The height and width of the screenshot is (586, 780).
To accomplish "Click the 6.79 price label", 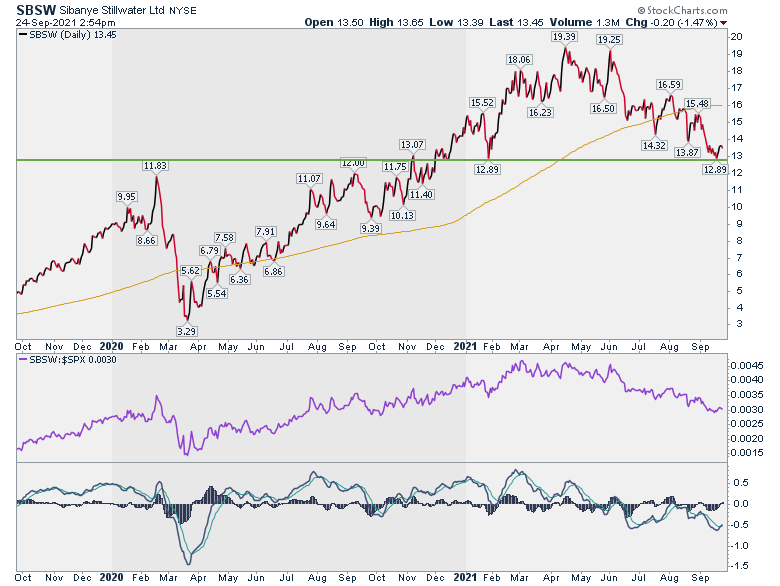I will tap(209, 250).
